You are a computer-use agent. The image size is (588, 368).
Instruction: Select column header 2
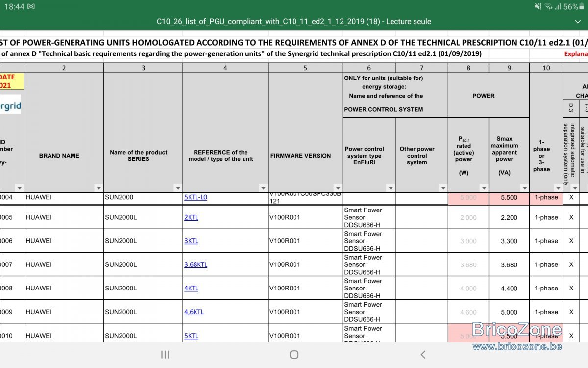[64, 68]
